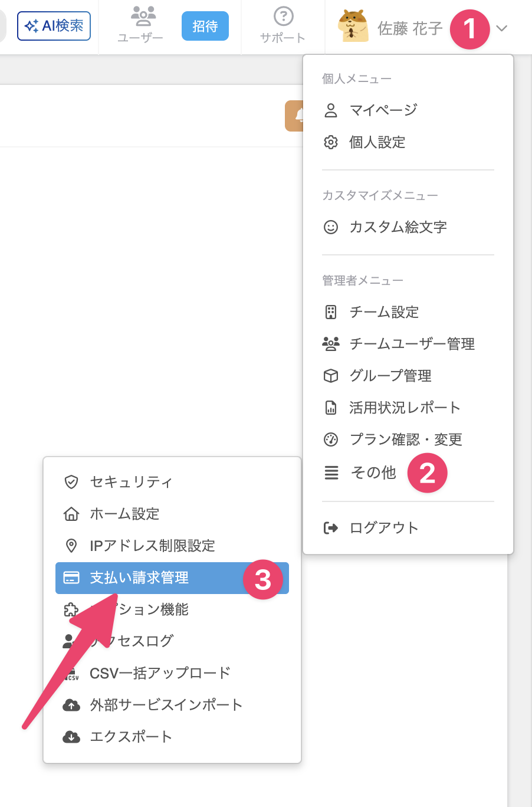The width and height of the screenshot is (532, 807).
Task: Click the グループ管理 cube icon
Action: pyautogui.click(x=331, y=376)
